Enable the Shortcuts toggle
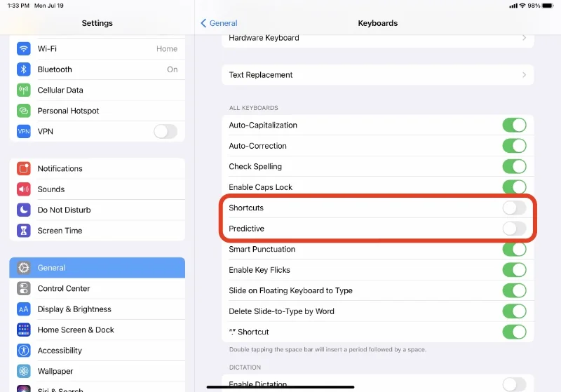 pos(514,208)
